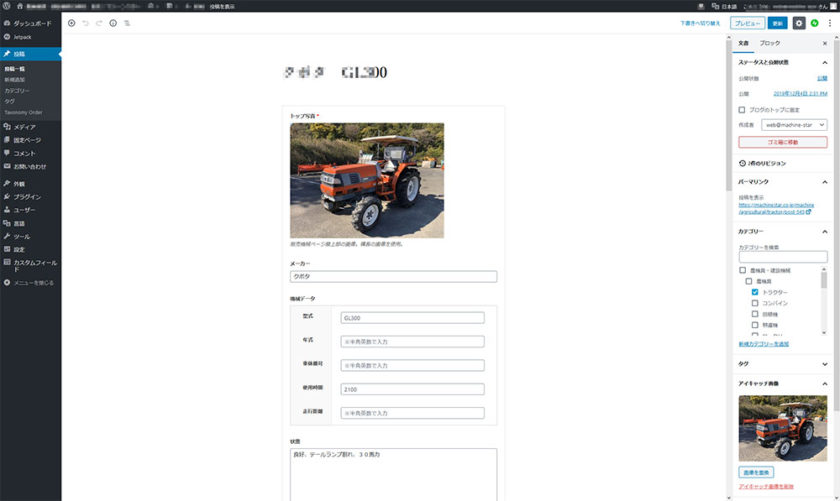Redo the last edit
Viewport: 840px width, 501px height.
99,23
